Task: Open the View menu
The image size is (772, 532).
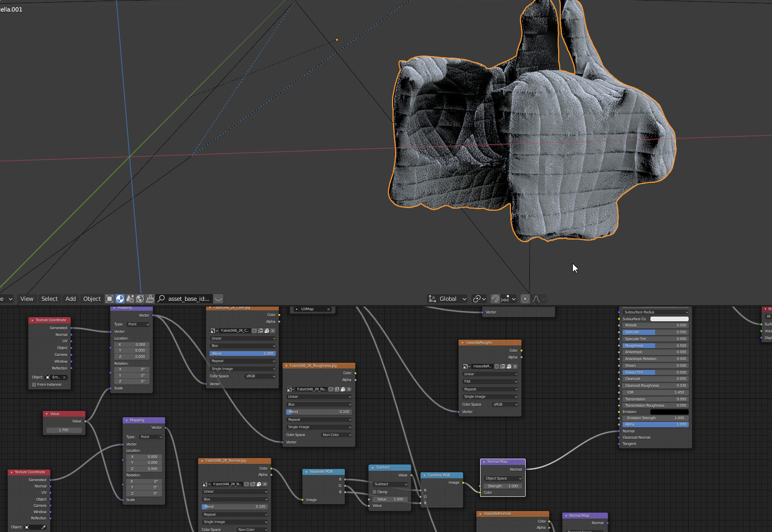Action: tap(27, 299)
